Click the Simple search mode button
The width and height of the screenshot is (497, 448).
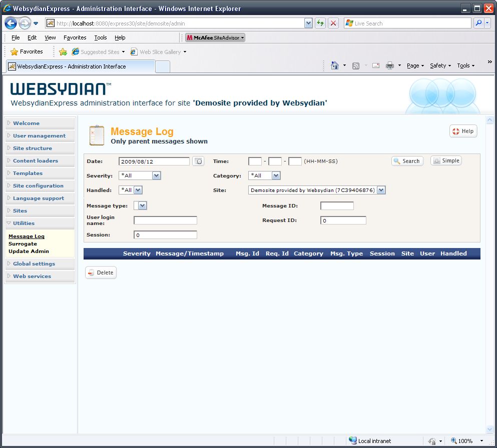point(446,160)
